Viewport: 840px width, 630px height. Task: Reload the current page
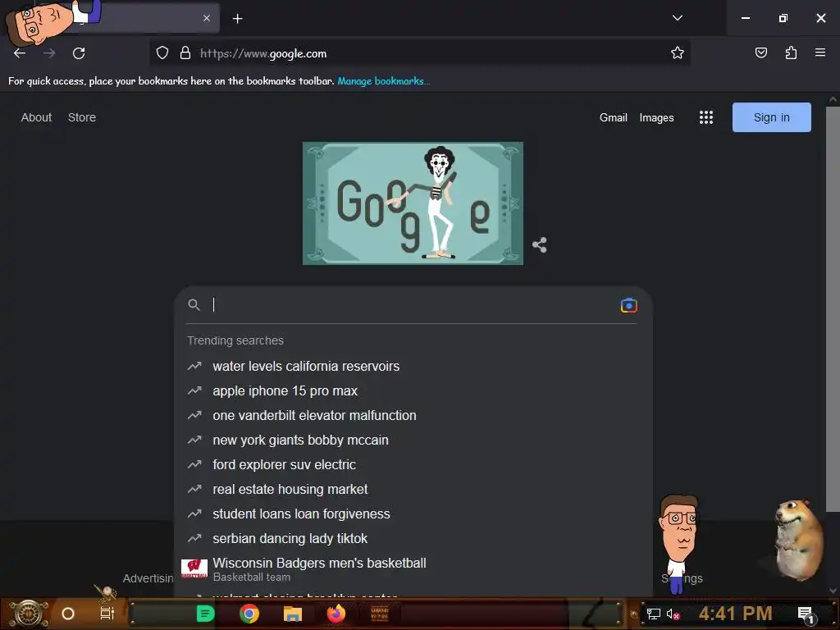click(x=79, y=53)
